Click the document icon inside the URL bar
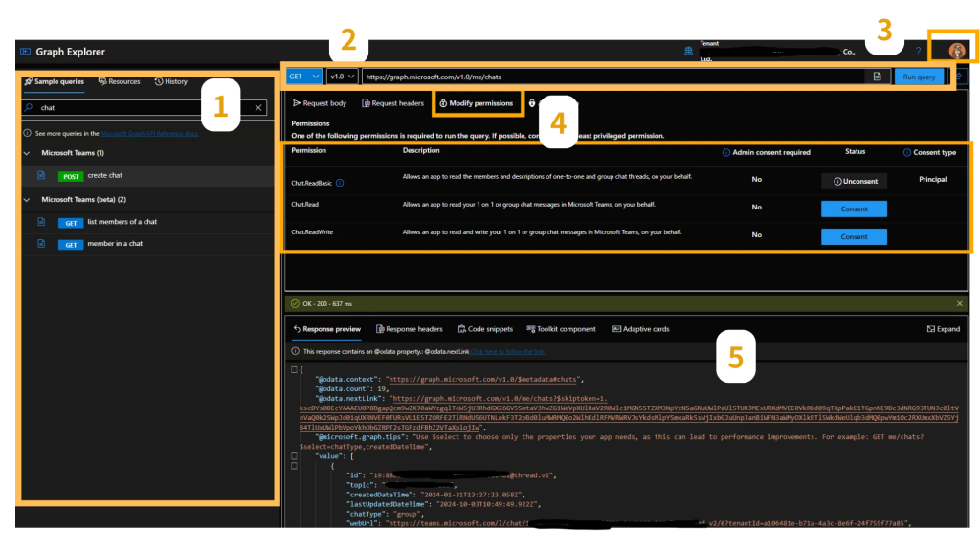The width and height of the screenshot is (980, 551). pos(877,77)
